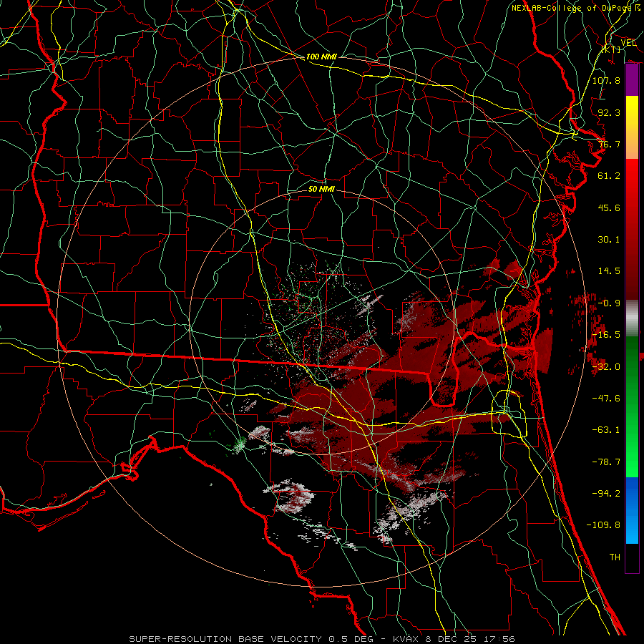Click the -78.7 velocity scale value
This screenshot has width=644, height=644.
(606, 462)
